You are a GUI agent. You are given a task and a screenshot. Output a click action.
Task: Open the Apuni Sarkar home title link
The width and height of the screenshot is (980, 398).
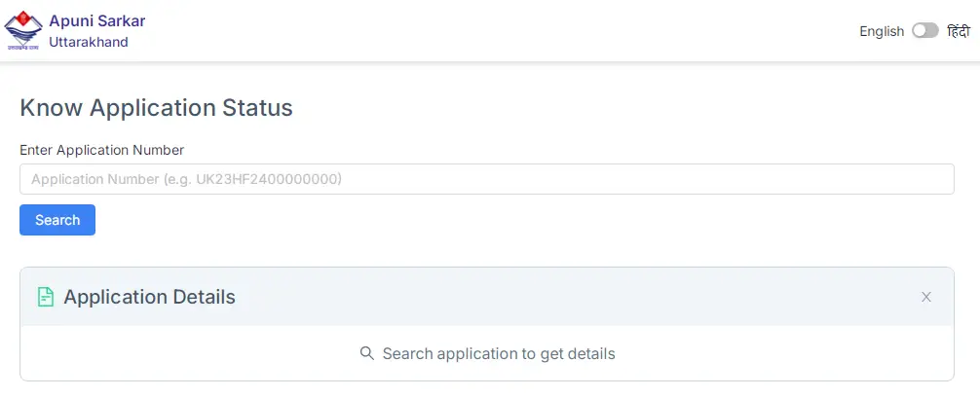pos(96,20)
